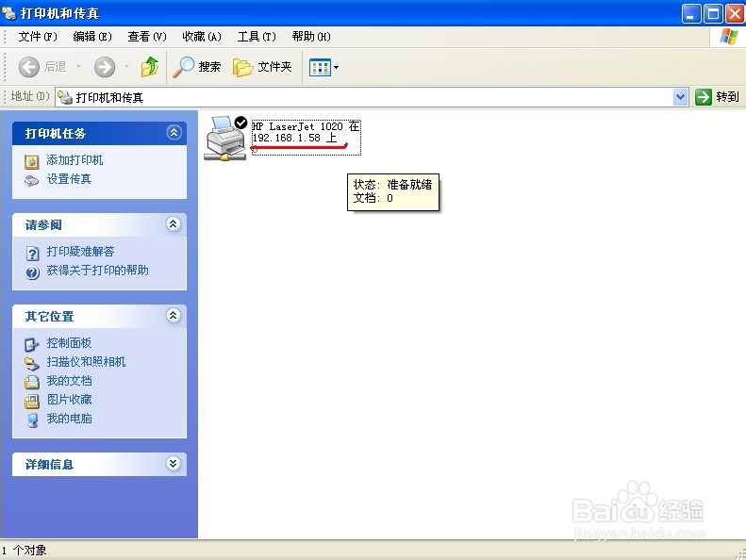
Task: Open Back history dropdown arrow
Action: coord(78,67)
